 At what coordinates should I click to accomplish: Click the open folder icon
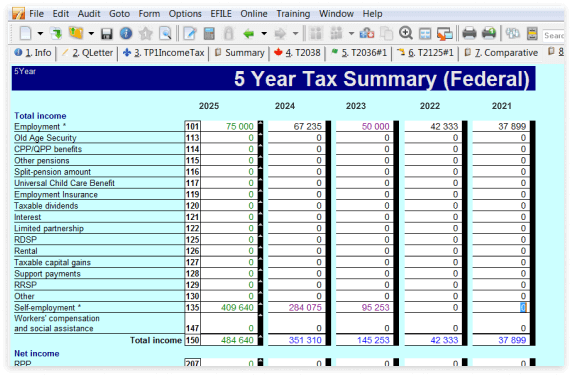pyautogui.click(x=76, y=33)
